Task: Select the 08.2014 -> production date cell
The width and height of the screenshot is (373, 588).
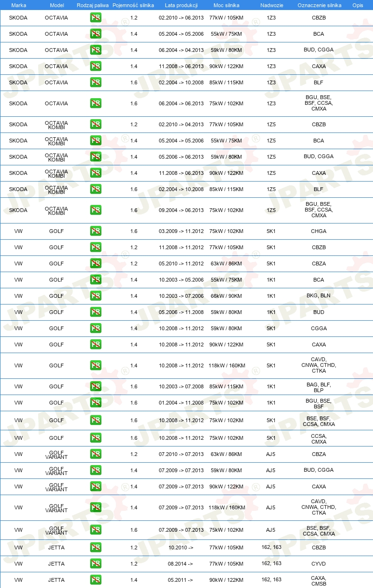Action: click(180, 564)
